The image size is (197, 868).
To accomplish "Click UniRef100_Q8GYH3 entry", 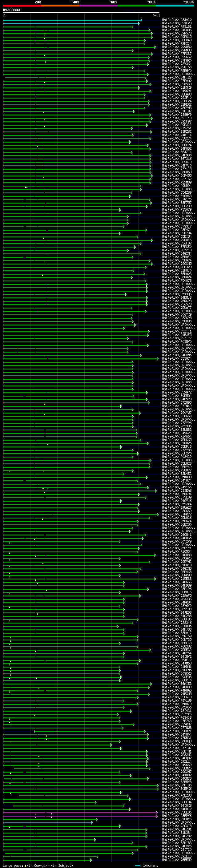I will [177, 108].
